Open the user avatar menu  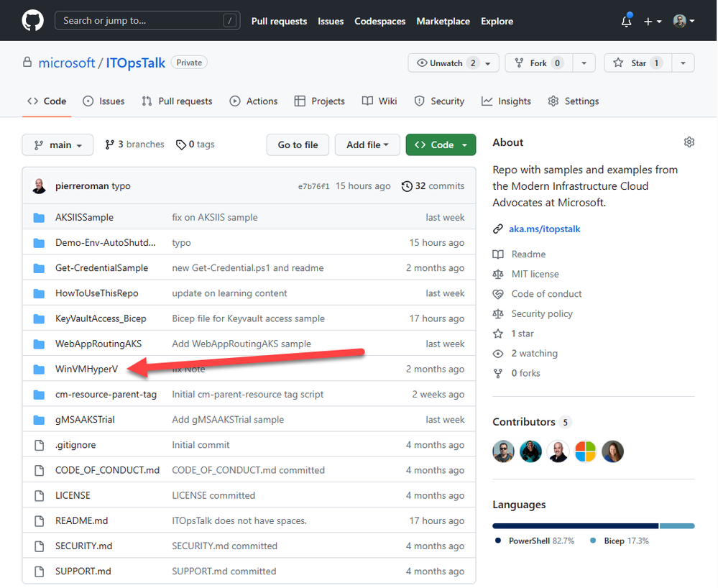684,21
